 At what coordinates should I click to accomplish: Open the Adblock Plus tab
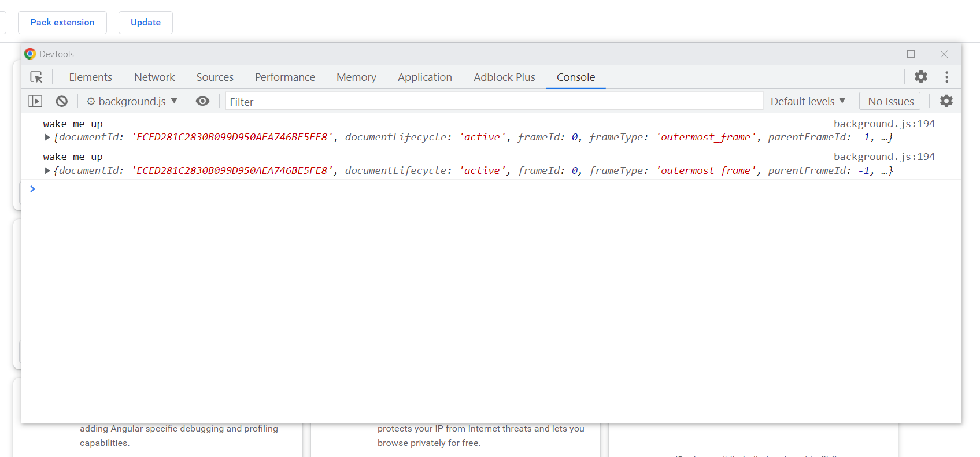coord(505,77)
